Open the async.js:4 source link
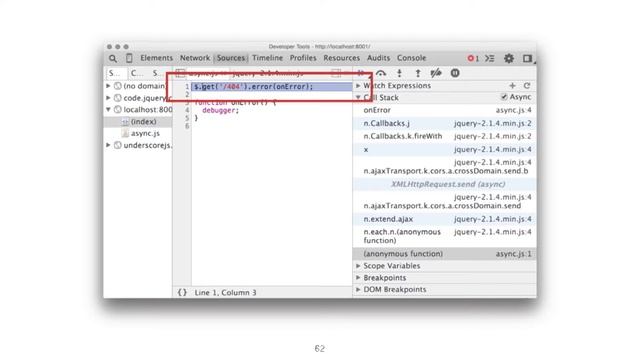Viewport: 640px width, 360px height. pos(513,110)
